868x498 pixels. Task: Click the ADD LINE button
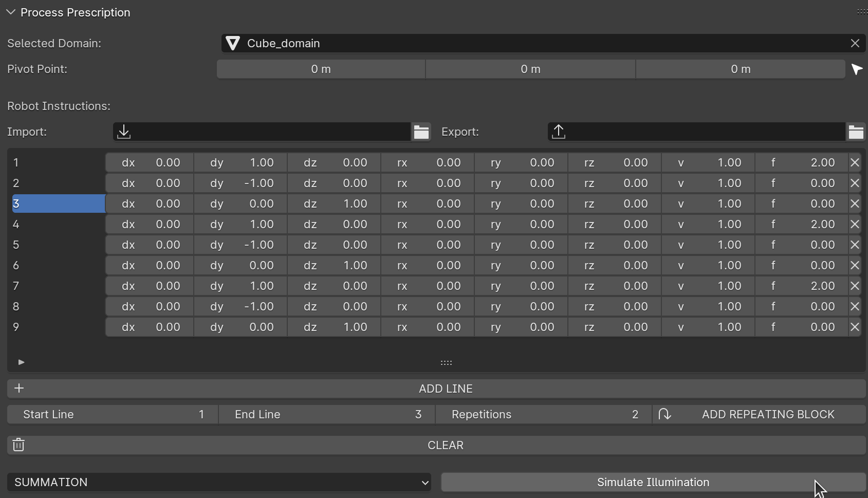point(436,389)
